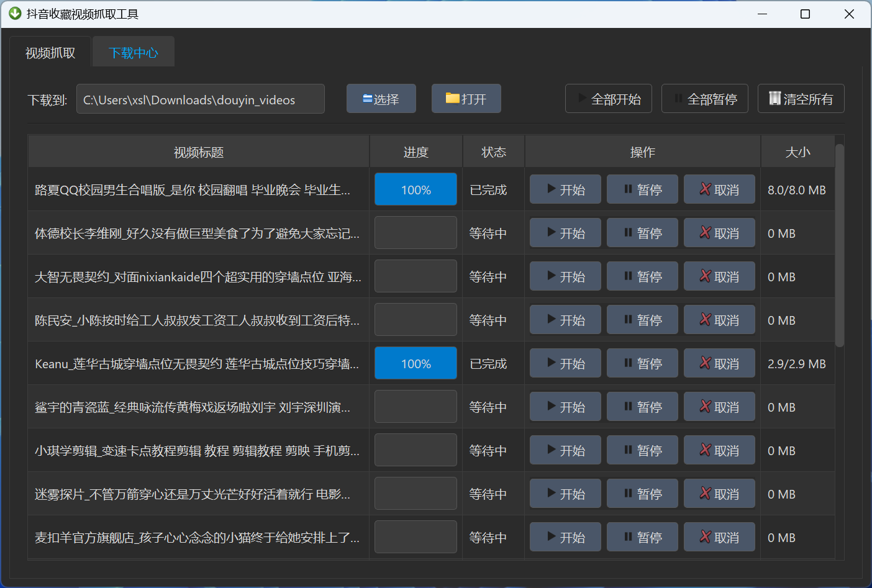Image resolution: width=872 pixels, height=588 pixels.
Task: Pause the 迷雾探片 download
Action: [642, 493]
